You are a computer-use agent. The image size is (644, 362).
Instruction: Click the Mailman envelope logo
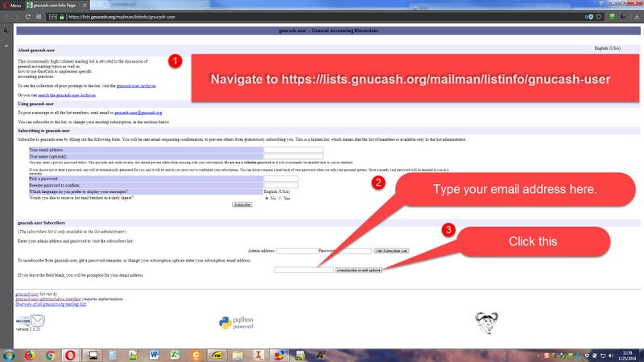(31, 320)
